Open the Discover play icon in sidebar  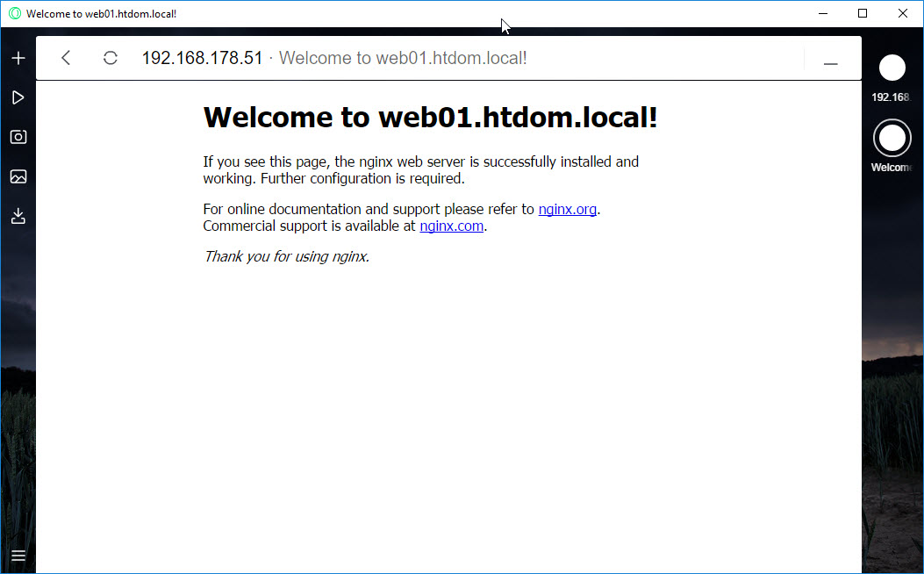point(18,97)
